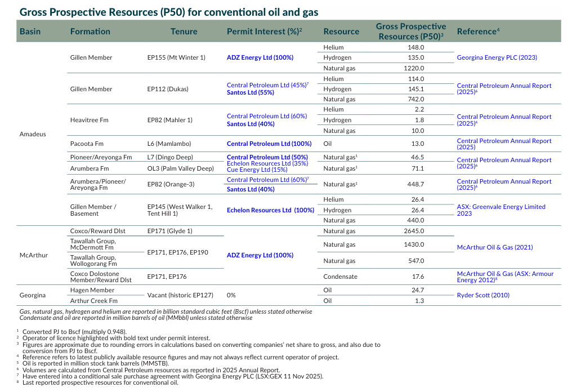This screenshot has height=392, width=581.
Task: Open Echelon Resources Ltd (35%) link
Action: [x=267, y=163]
